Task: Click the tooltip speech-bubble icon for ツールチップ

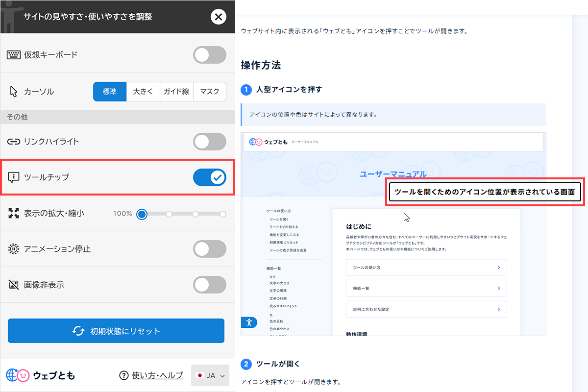Action: tap(12, 177)
